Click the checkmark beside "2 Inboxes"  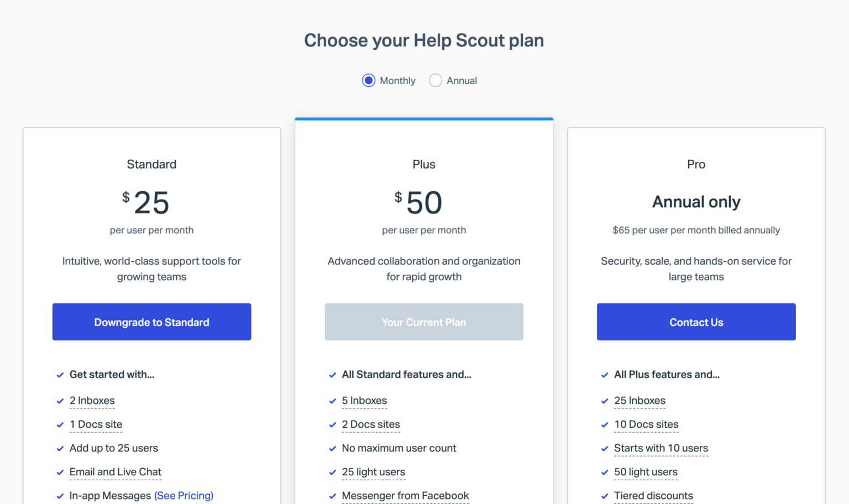click(x=60, y=401)
